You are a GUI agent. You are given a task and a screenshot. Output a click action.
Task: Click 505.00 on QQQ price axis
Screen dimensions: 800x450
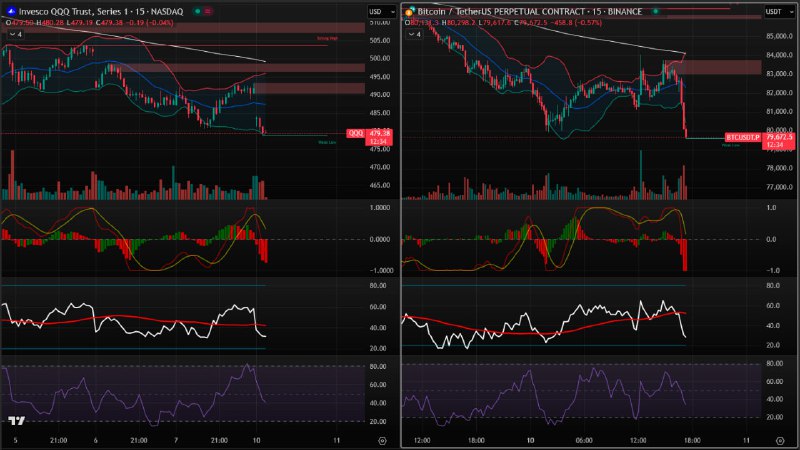tap(380, 40)
